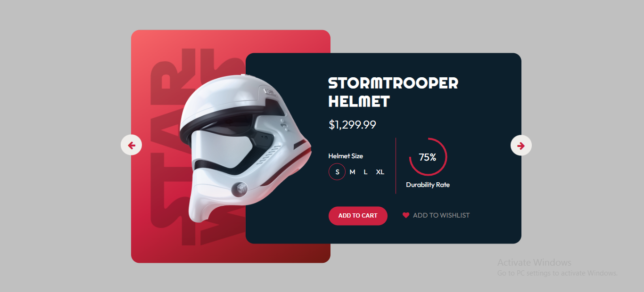Pick helmet size L
Viewport: 644px width, 292px height.
tap(365, 172)
